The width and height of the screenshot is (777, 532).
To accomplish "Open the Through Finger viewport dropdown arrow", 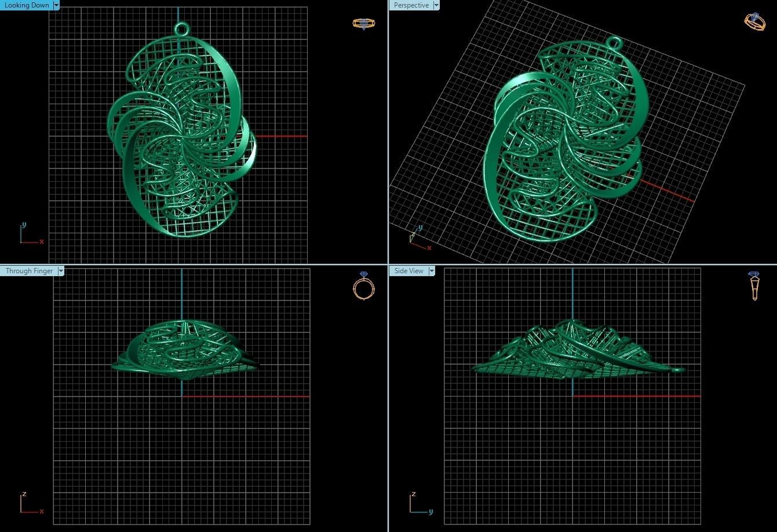I will (61, 271).
